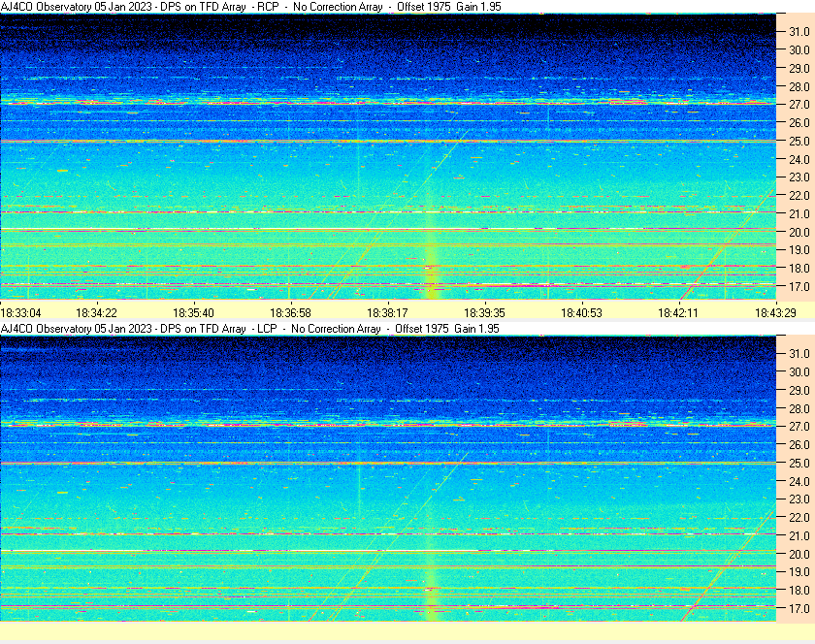Click the LCP spectrogram title text
The width and height of the screenshot is (815, 644).
pos(250,329)
